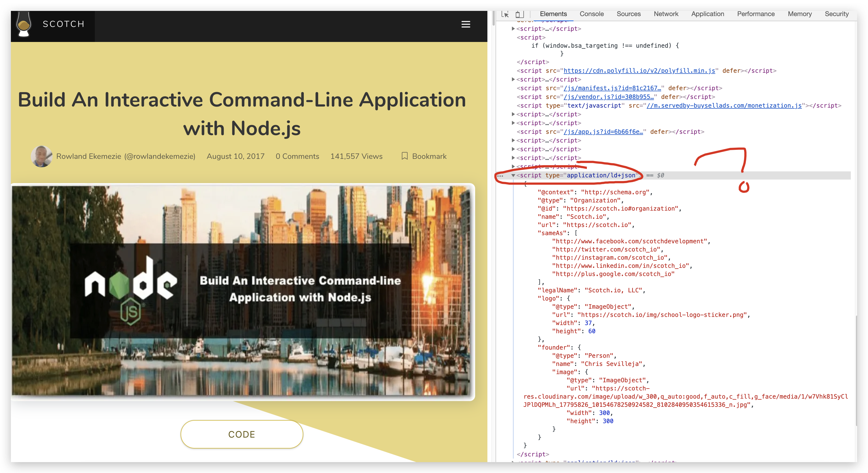This screenshot has height=473, width=868.
Task: Click the Application panel tab
Action: pyautogui.click(x=706, y=13)
